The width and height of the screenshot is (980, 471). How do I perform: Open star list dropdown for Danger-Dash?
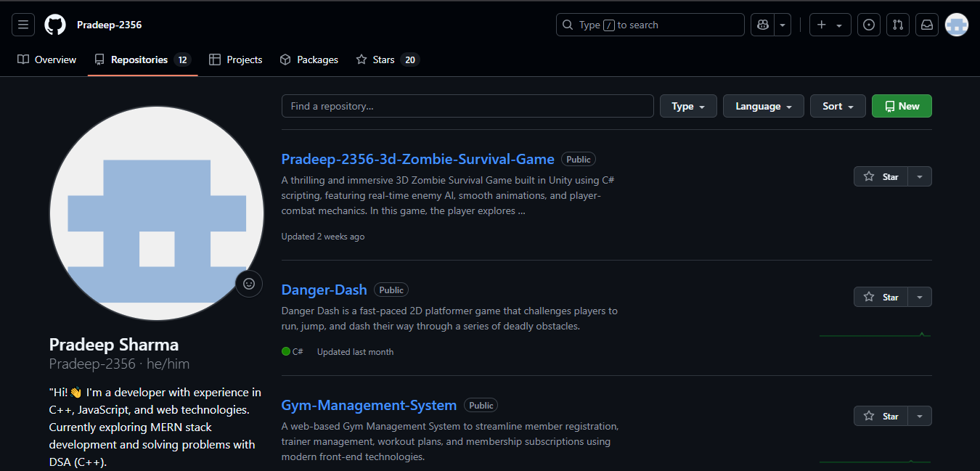(x=920, y=297)
